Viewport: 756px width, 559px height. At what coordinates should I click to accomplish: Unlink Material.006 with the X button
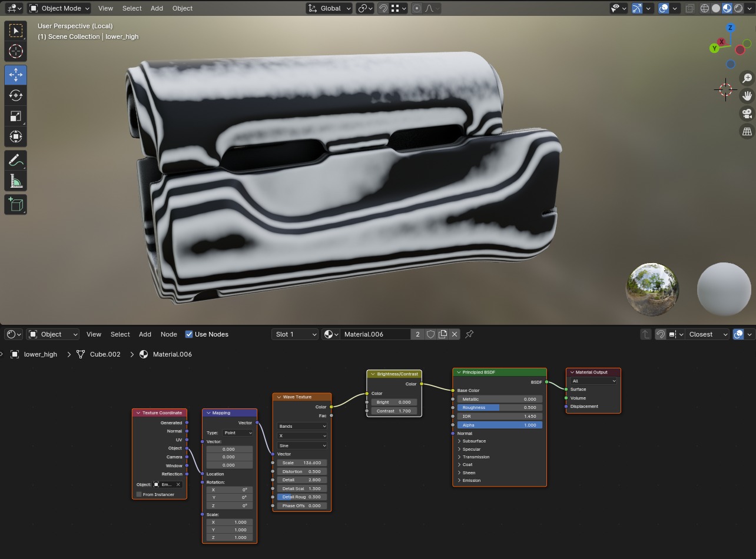(x=455, y=334)
